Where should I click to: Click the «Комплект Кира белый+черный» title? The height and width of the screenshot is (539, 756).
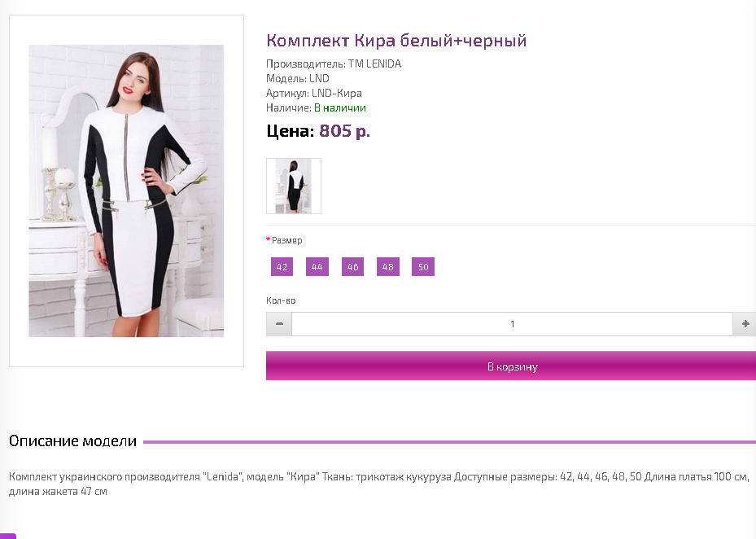(x=396, y=41)
